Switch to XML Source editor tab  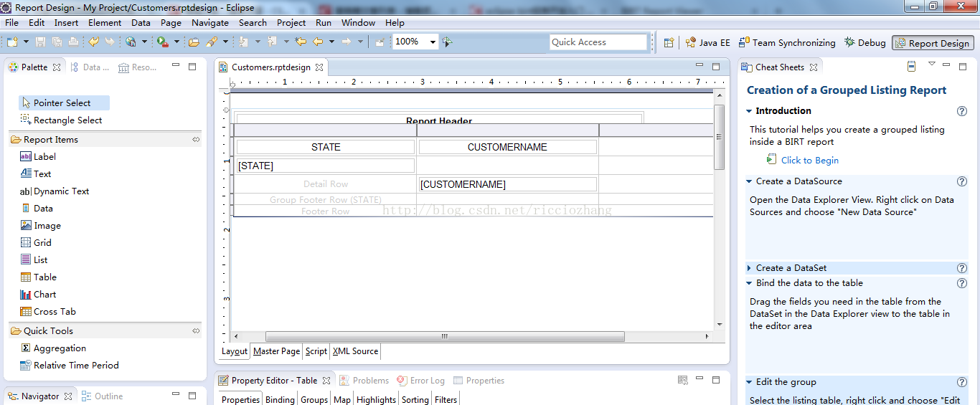[355, 351]
